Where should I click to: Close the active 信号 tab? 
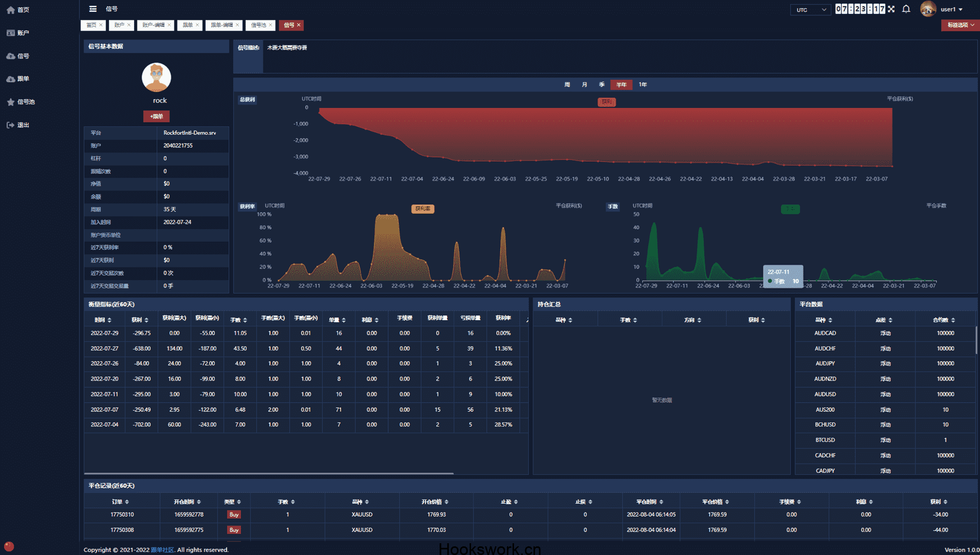coord(299,25)
